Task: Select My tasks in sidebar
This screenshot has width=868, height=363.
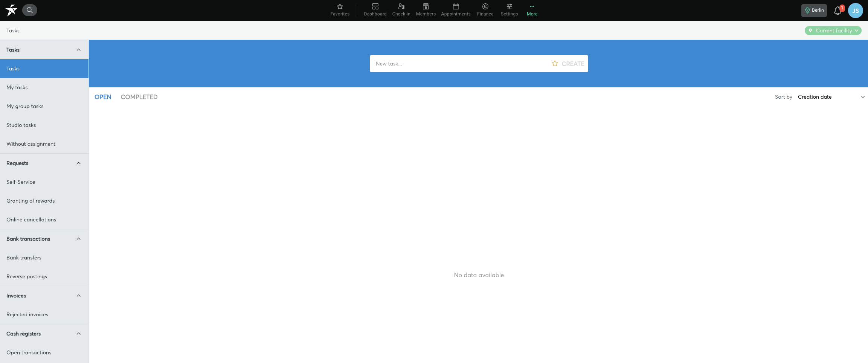Action: pyautogui.click(x=44, y=87)
